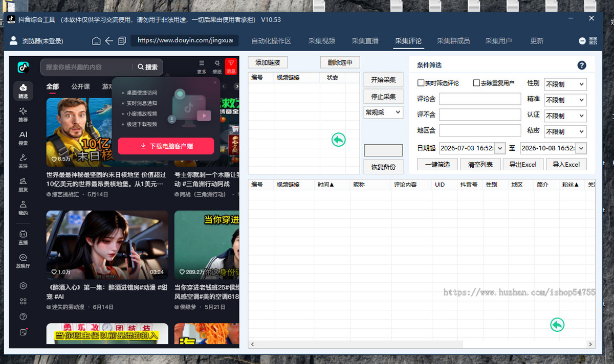Screen dimensions: 614x364
Task: Click the help circle icon in Douyin sidebar
Action: point(23,317)
